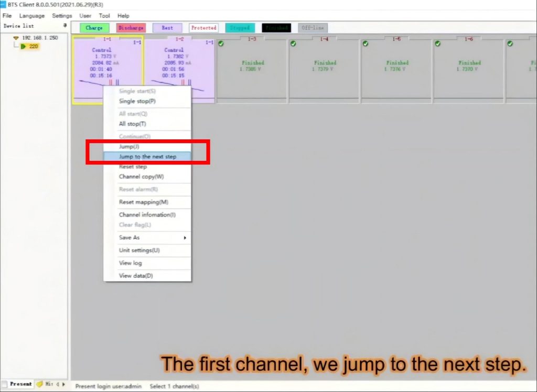Click the 1.7376 V finished voltage

pyautogui.click(x=395, y=69)
